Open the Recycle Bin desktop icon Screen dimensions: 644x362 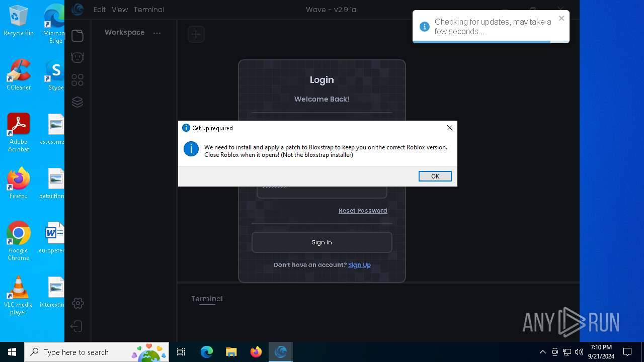[19, 21]
